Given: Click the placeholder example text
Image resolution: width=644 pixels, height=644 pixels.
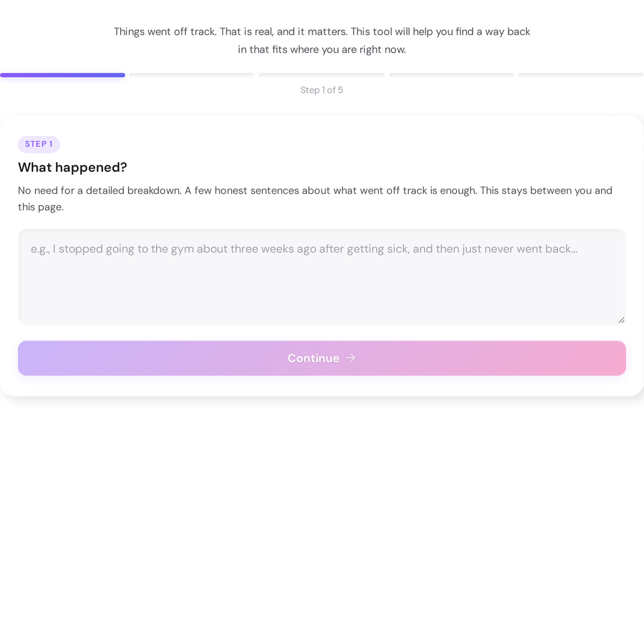Looking at the screenshot, I should (x=304, y=248).
